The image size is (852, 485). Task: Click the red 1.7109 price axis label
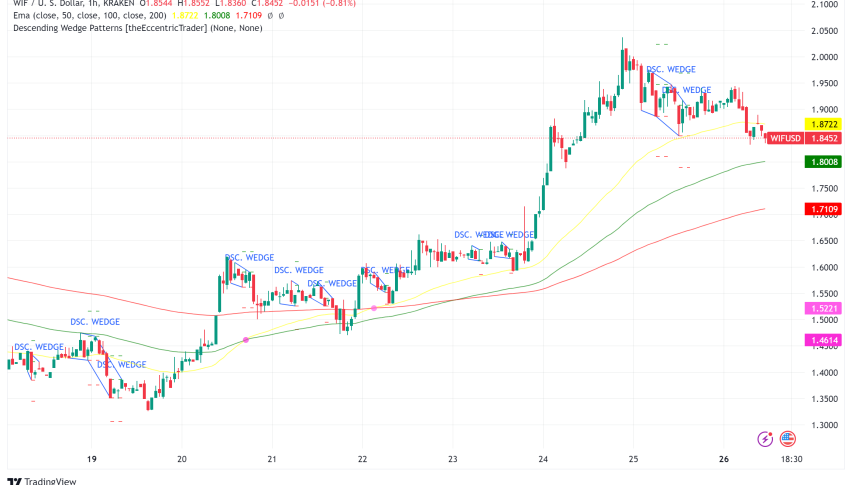pyautogui.click(x=824, y=209)
